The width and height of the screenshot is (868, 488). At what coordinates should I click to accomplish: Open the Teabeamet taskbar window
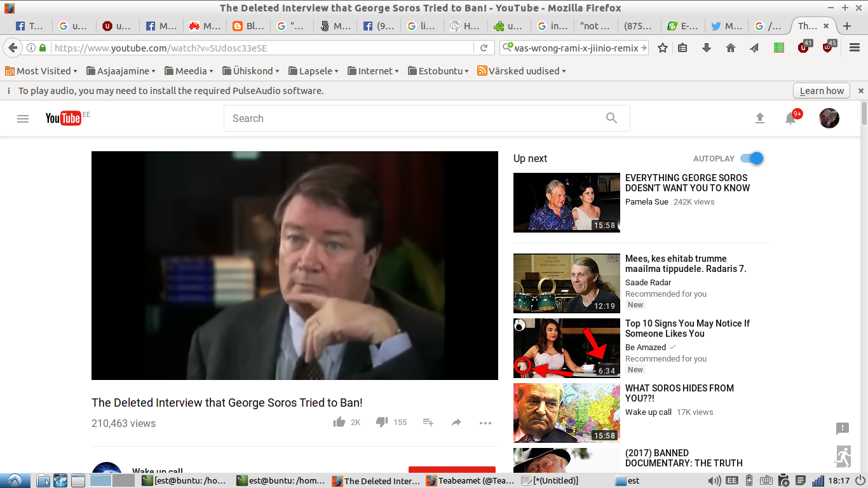(x=471, y=481)
